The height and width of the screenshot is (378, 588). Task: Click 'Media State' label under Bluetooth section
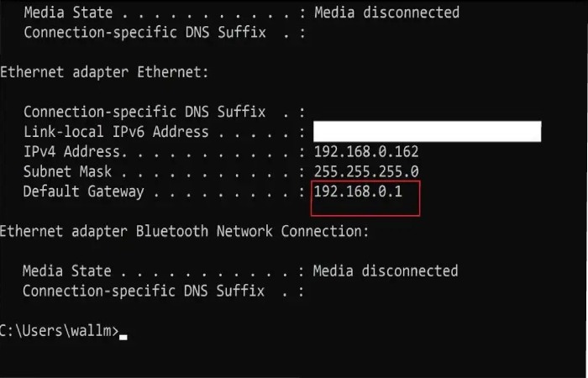coord(66,270)
